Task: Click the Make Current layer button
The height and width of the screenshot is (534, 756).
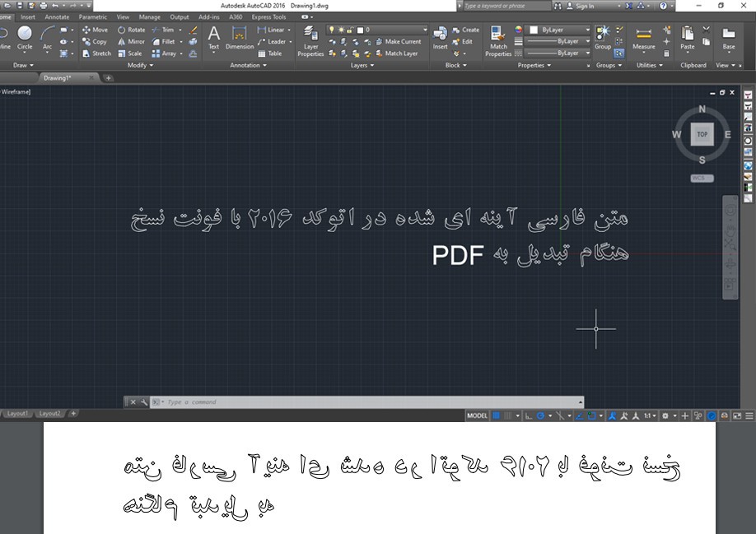Action: coord(399,42)
